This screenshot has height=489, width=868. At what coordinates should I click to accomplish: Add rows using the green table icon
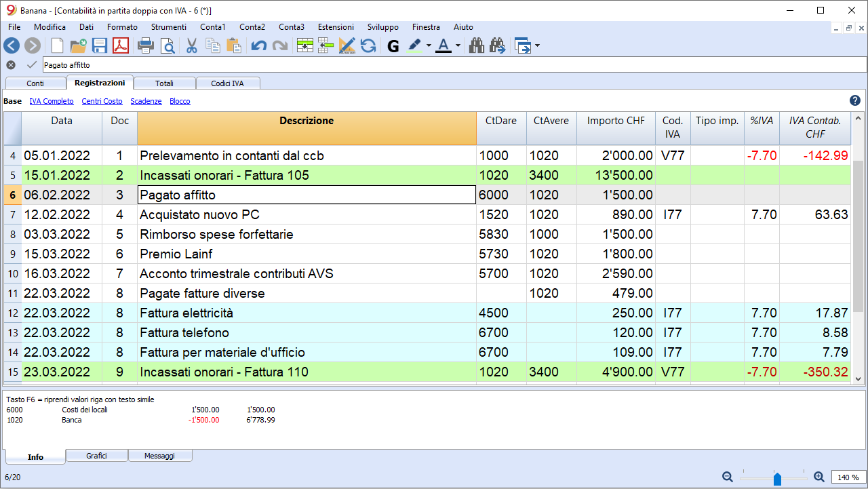click(305, 45)
